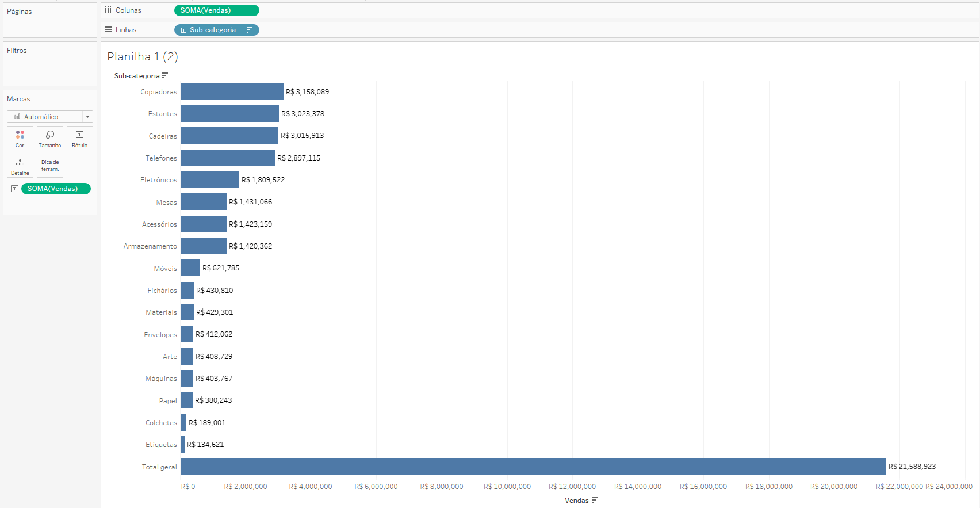980x508 pixels.
Task: Click the sort icon next to Vendas axis title
Action: coord(595,500)
